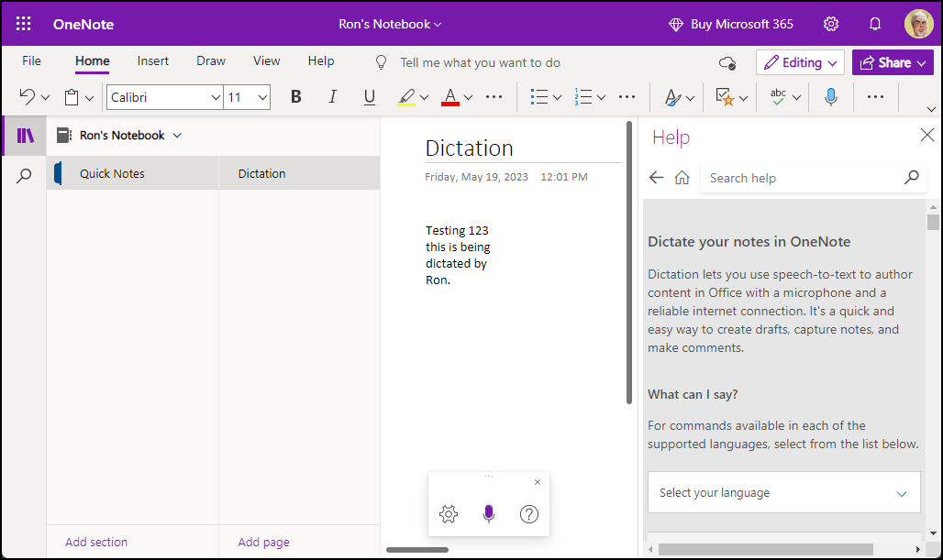Screen dimensions: 943x560
Task: Open the File menu
Action: pyautogui.click(x=31, y=60)
